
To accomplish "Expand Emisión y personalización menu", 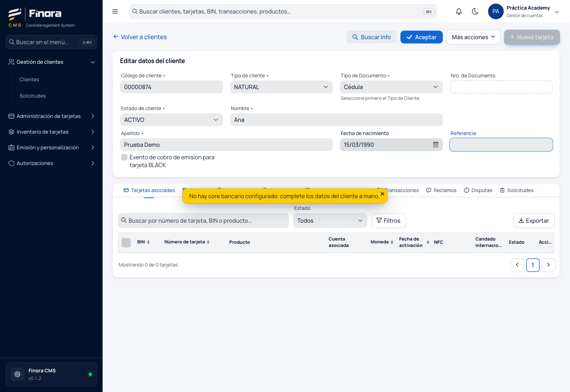I will [51, 148].
